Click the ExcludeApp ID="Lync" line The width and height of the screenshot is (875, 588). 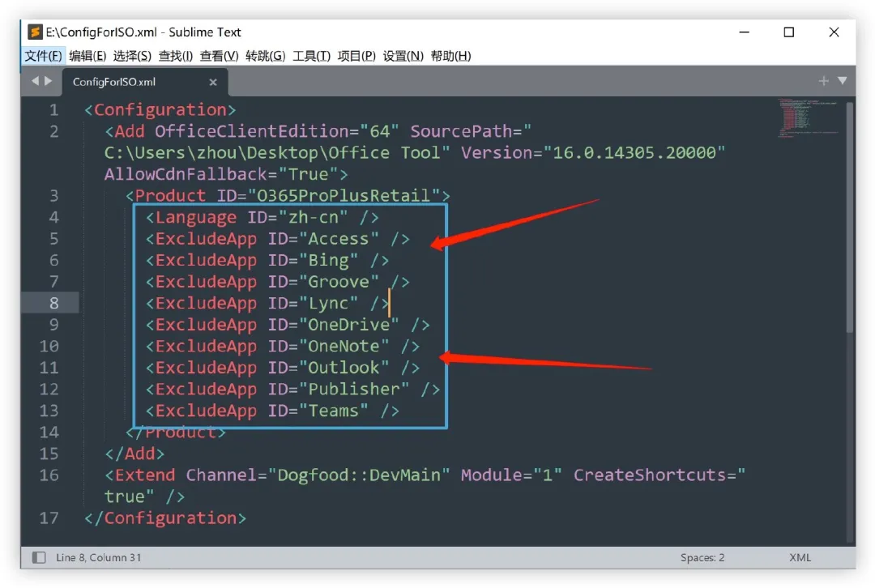267,304
